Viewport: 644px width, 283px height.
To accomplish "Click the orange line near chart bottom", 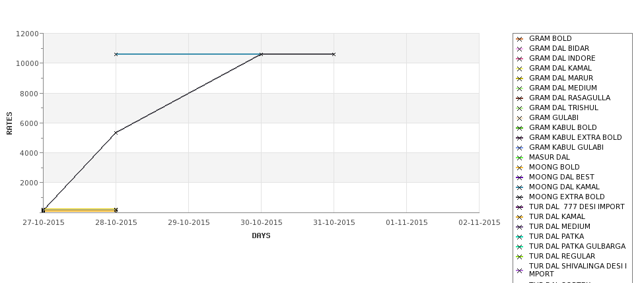I will pyautogui.click(x=79, y=210).
